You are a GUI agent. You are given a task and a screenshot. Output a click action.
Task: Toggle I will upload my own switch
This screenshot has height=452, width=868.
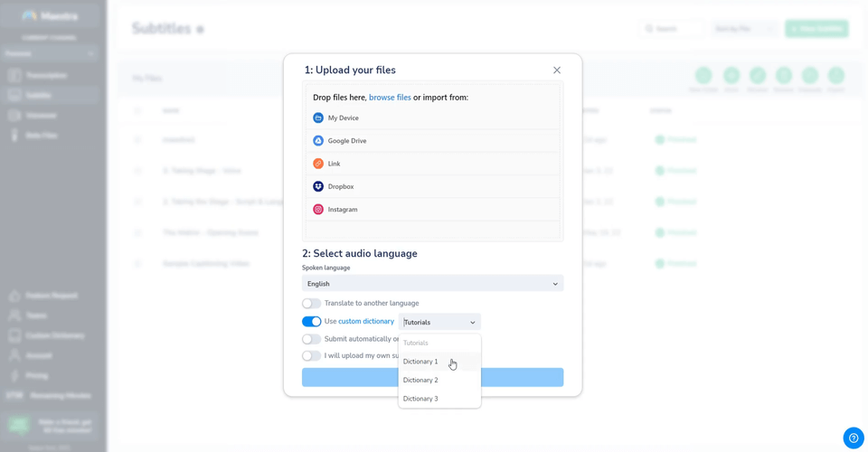point(311,356)
